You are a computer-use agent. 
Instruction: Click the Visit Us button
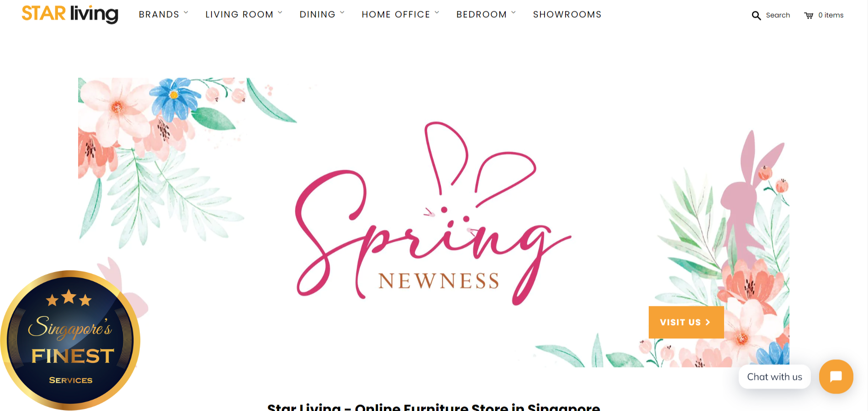coord(686,322)
